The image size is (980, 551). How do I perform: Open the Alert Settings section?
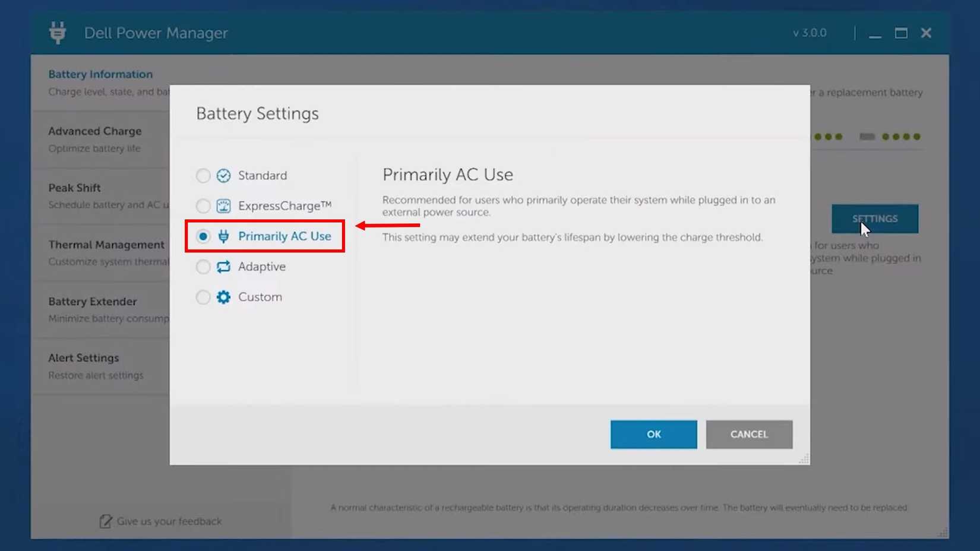(84, 357)
